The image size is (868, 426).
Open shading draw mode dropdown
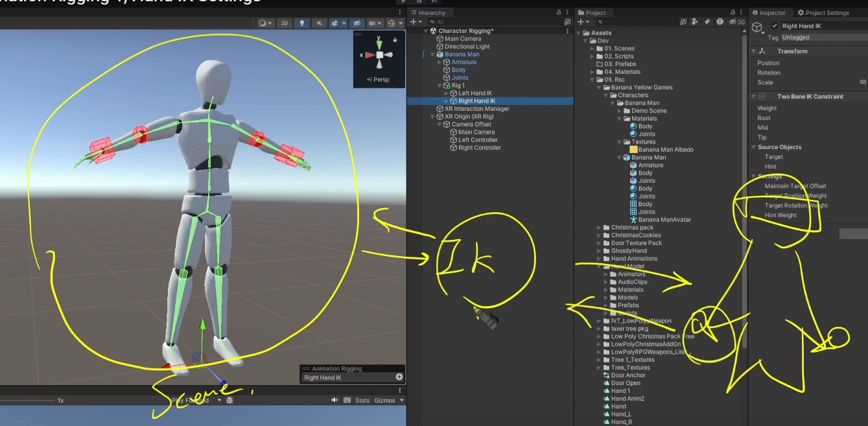click(266, 23)
